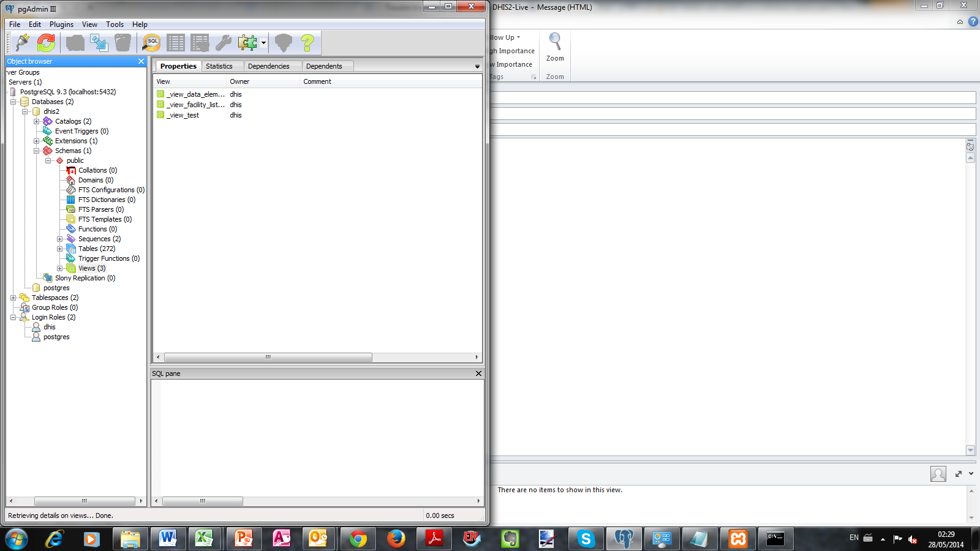Expand the Tablespaces (2) node
The image size is (980, 551).
click(13, 298)
